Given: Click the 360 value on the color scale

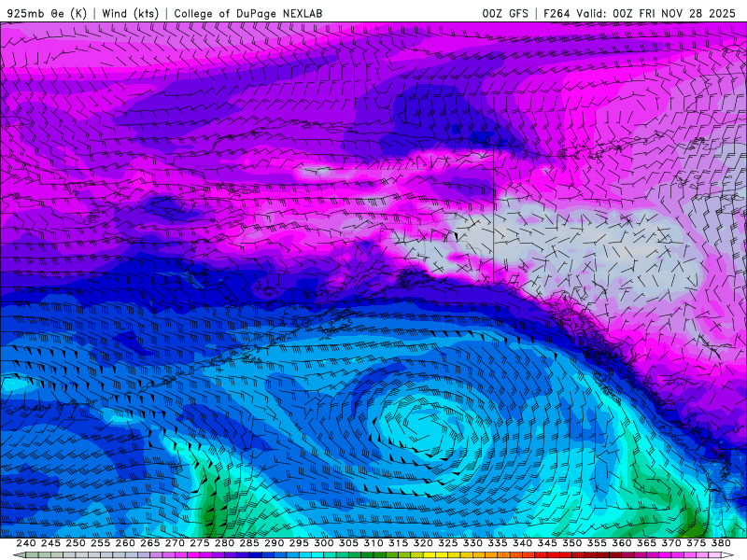Looking at the screenshot, I should coord(621,543).
